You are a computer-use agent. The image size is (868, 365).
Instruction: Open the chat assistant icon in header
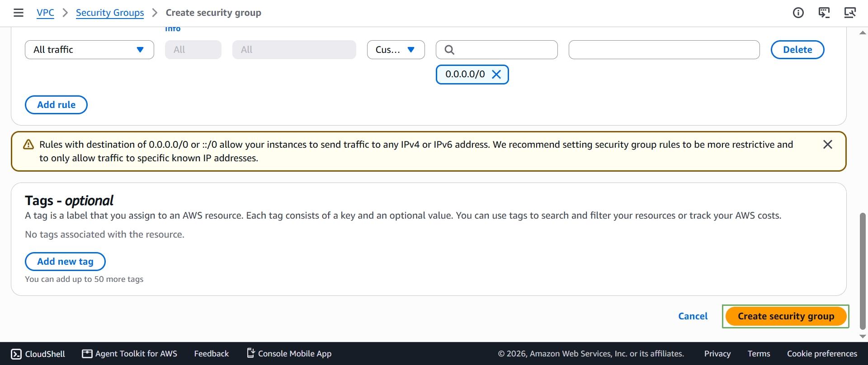click(824, 13)
